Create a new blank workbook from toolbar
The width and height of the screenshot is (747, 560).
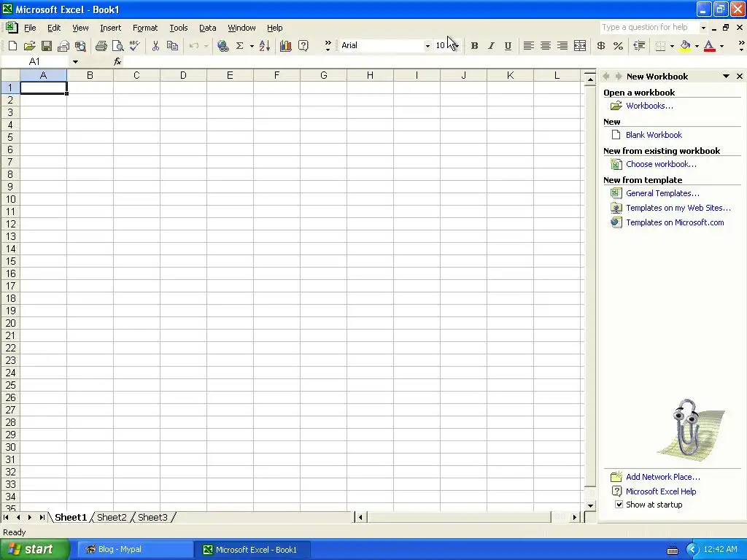13,46
